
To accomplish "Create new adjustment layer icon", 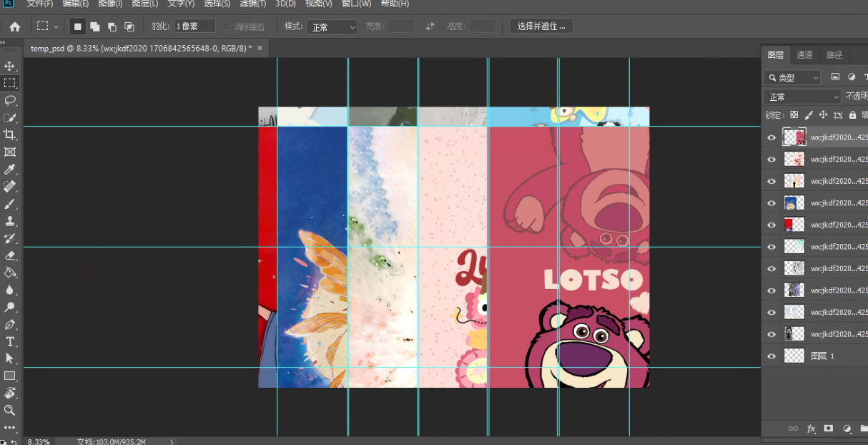I will 847,428.
